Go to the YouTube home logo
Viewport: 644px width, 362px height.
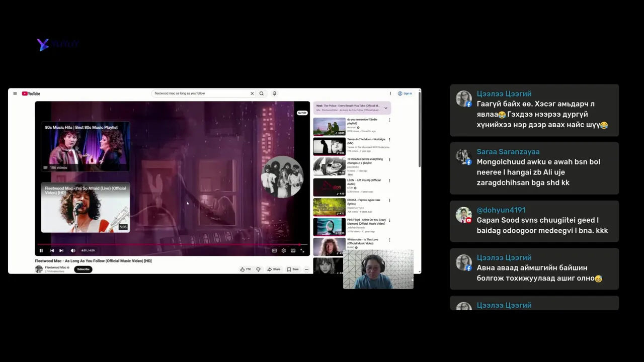tap(31, 94)
